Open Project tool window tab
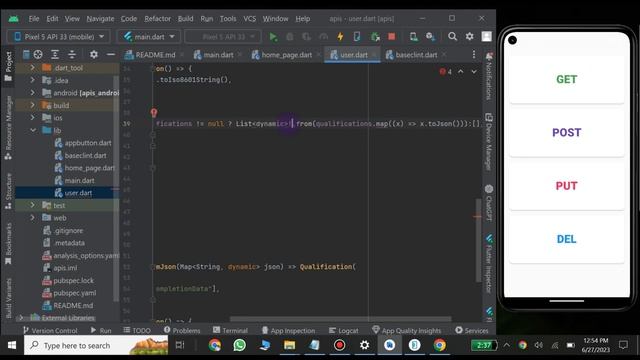The height and width of the screenshot is (360, 640). click(8, 66)
